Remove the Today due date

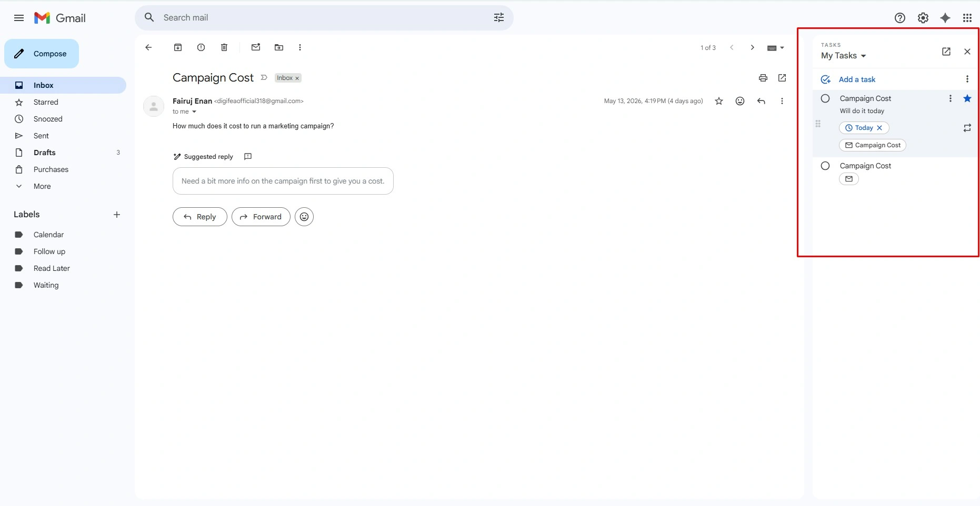tap(879, 128)
